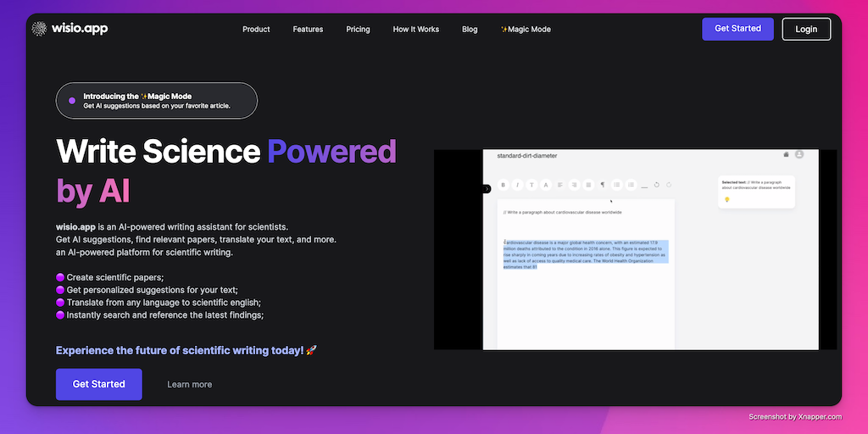
Task: Align text right in editor toolbar
Action: tap(575, 185)
